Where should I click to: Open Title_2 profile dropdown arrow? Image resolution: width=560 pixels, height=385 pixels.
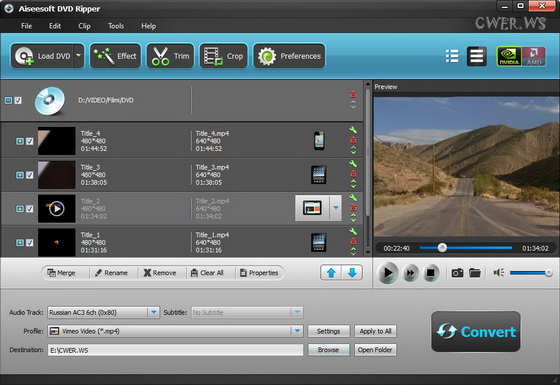[x=336, y=208]
